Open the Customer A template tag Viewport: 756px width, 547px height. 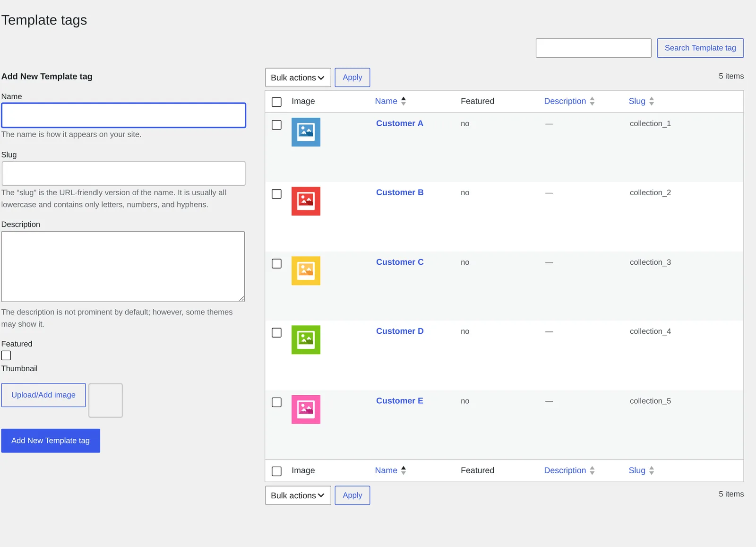pyautogui.click(x=400, y=123)
